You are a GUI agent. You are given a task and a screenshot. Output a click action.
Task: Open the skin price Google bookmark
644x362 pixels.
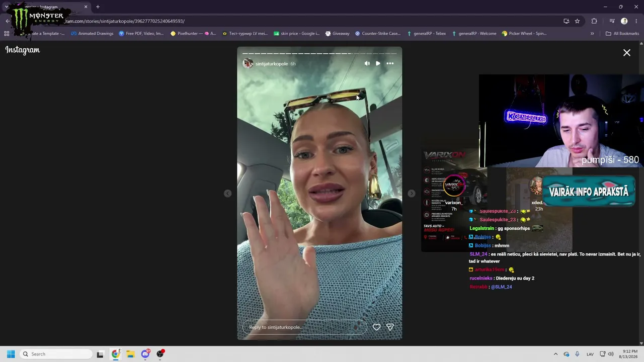coord(296,34)
